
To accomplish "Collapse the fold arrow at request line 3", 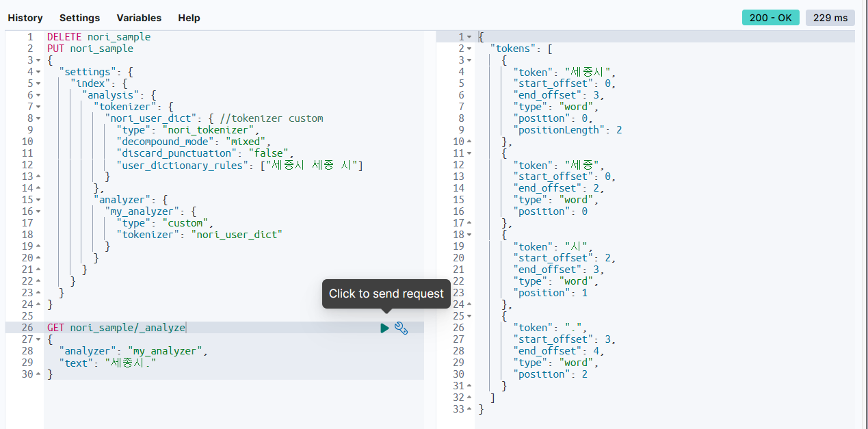I will pyautogui.click(x=38, y=60).
